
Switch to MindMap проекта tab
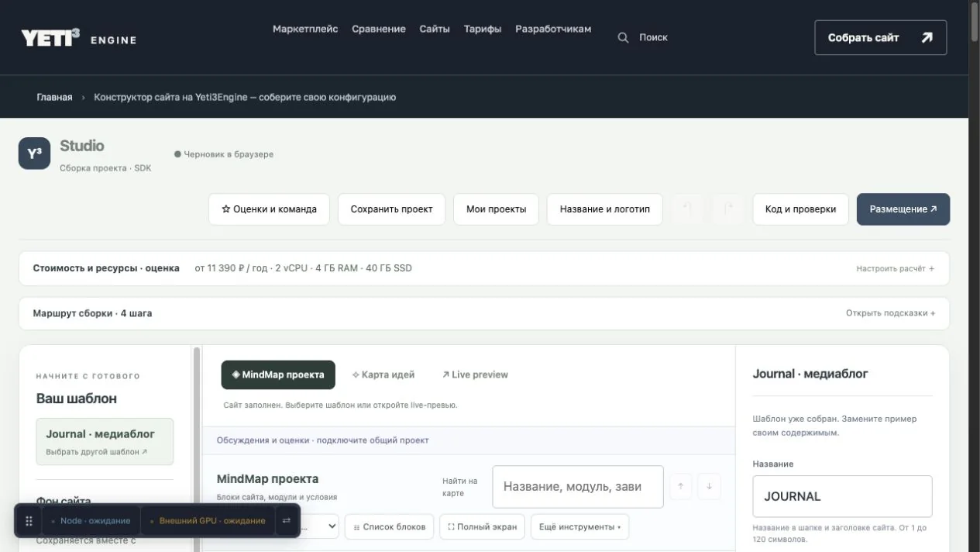[x=278, y=374]
